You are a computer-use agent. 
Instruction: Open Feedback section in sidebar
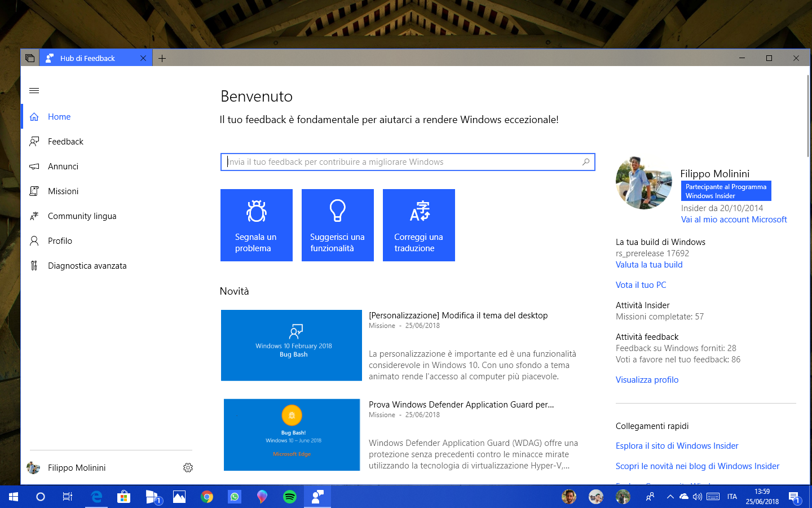click(x=107, y=141)
